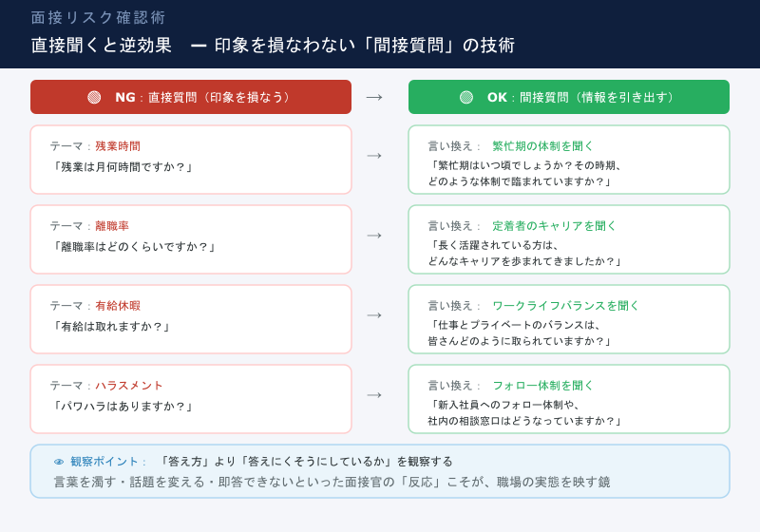Click the arrow between the NG and OK headers
This screenshot has width=760, height=532.
point(374,97)
